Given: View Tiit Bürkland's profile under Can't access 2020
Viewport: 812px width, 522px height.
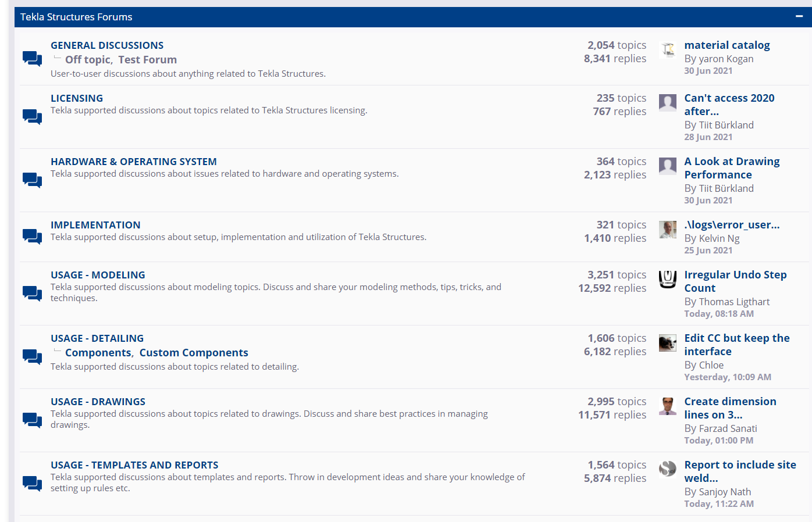Looking at the screenshot, I should tap(726, 125).
